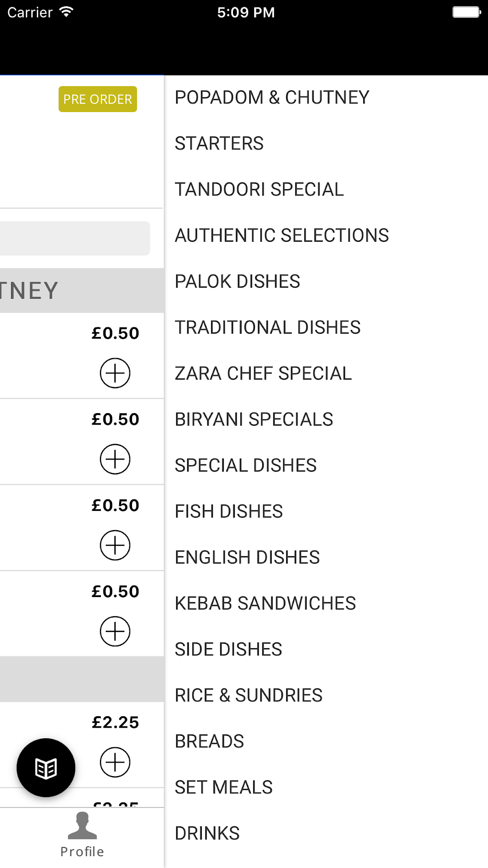Add the third £0.50 item
Viewport: 488px width, 868px height.
(x=115, y=545)
